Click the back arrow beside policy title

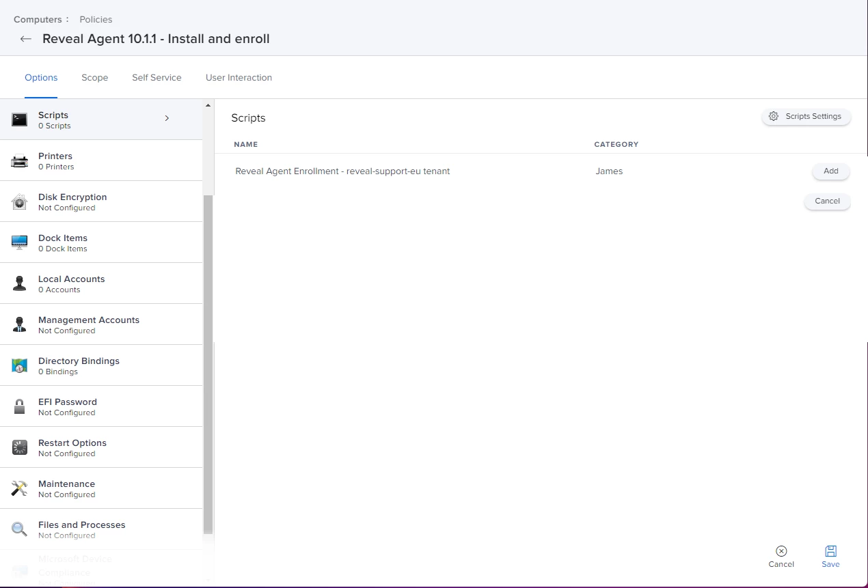(26, 39)
